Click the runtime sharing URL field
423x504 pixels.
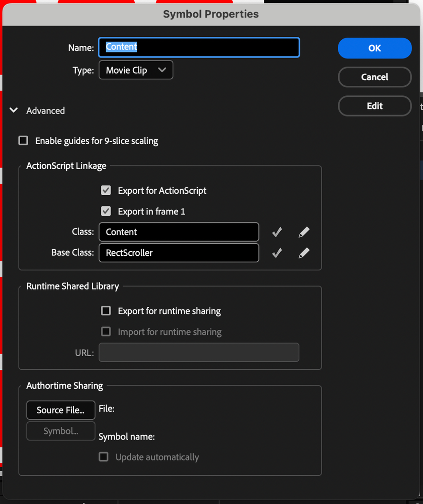(x=199, y=353)
